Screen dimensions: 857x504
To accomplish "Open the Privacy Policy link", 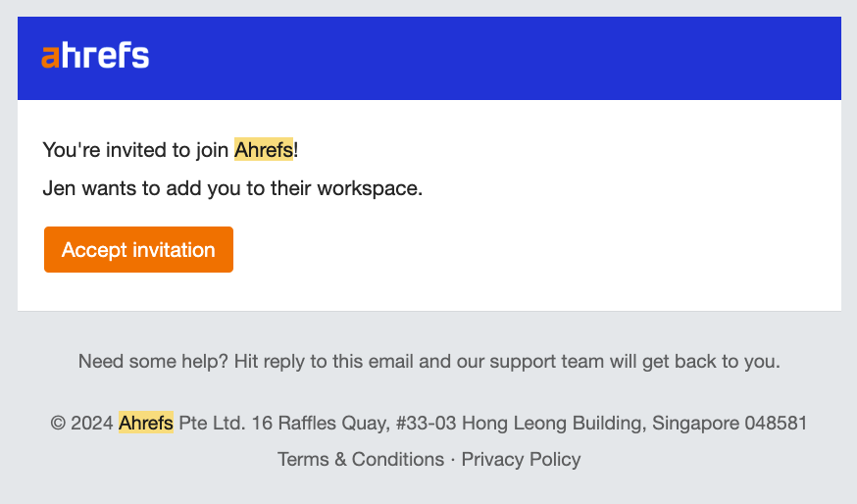I will tap(521, 459).
